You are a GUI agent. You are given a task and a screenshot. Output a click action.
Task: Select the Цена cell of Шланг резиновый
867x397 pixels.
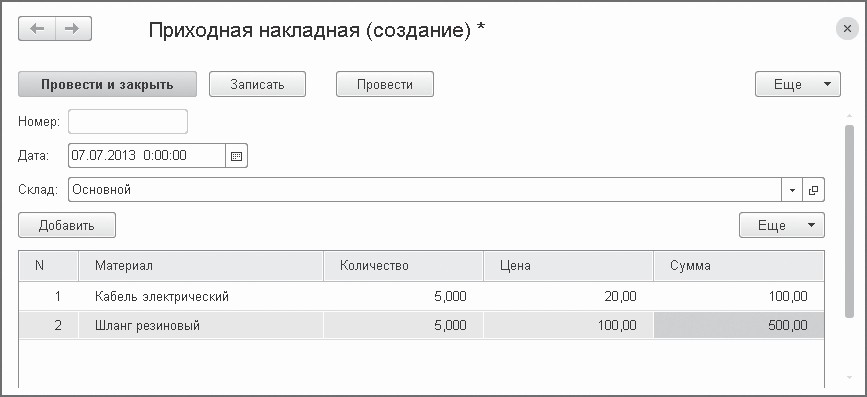568,326
